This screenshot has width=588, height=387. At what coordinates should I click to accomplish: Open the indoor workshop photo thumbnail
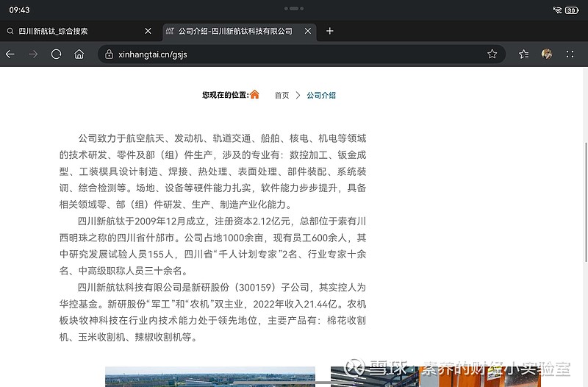click(435, 377)
